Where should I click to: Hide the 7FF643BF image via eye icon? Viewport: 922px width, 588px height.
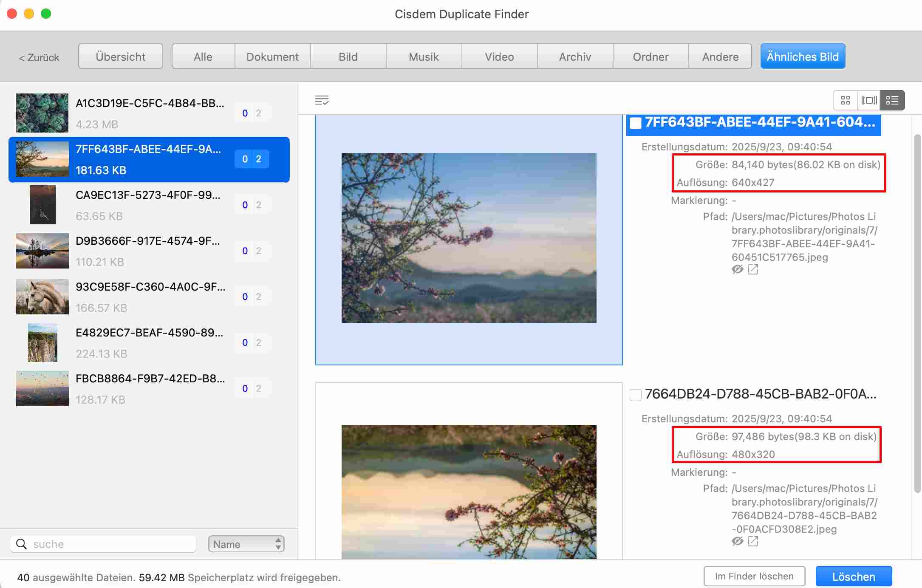click(738, 269)
